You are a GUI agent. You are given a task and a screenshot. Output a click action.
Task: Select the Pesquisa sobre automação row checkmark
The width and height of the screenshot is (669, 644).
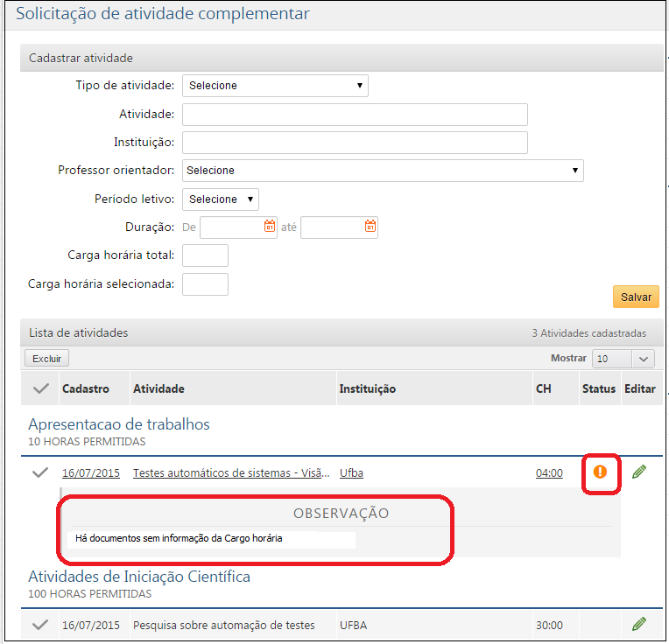[x=40, y=625]
